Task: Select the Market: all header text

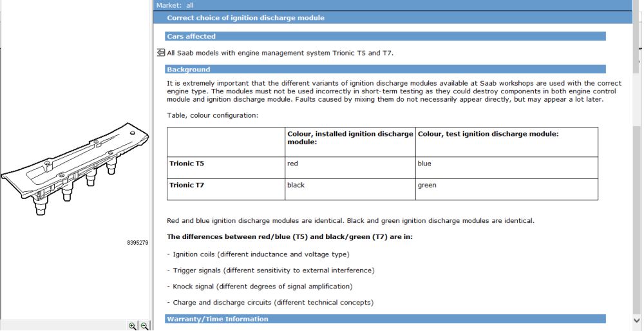Action: point(175,5)
